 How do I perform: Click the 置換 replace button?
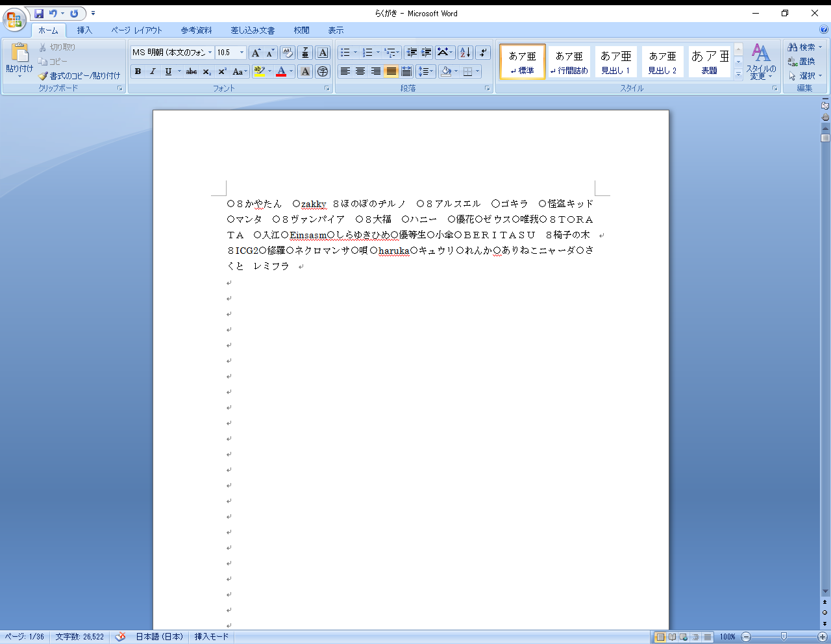(802, 62)
